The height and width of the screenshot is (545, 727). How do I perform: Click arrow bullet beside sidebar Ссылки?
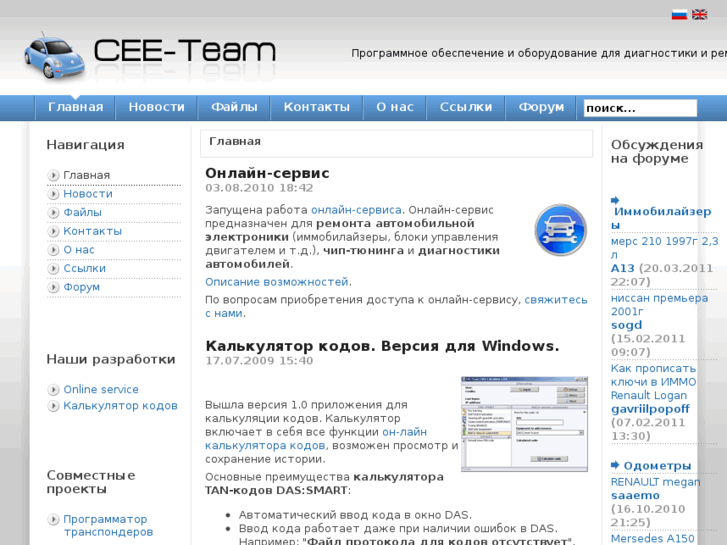coord(53,269)
